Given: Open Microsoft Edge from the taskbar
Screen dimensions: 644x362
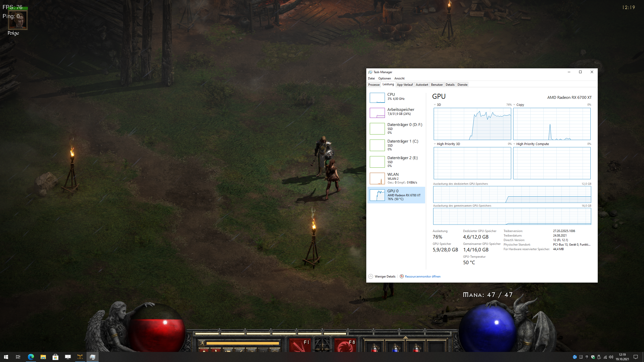Looking at the screenshot, I should point(31,357).
